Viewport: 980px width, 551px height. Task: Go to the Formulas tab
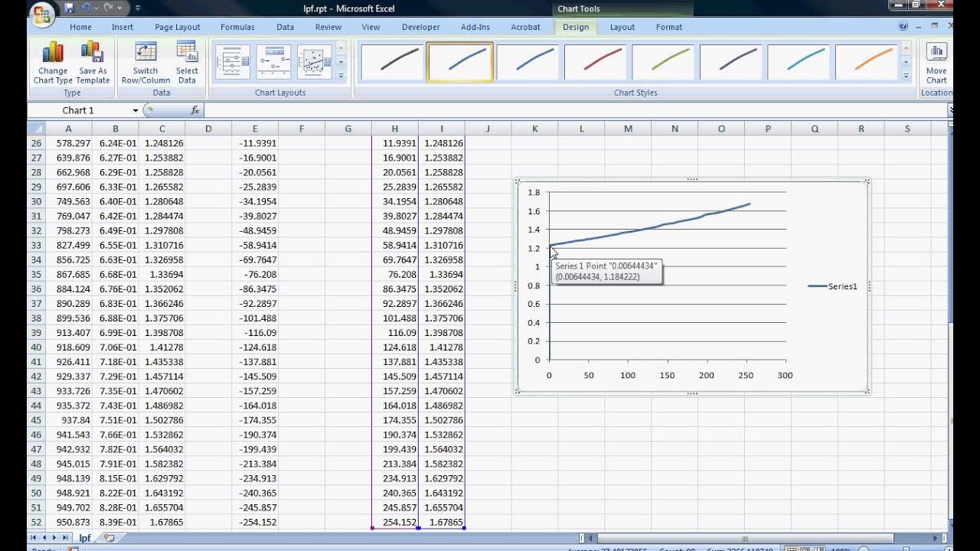(237, 27)
